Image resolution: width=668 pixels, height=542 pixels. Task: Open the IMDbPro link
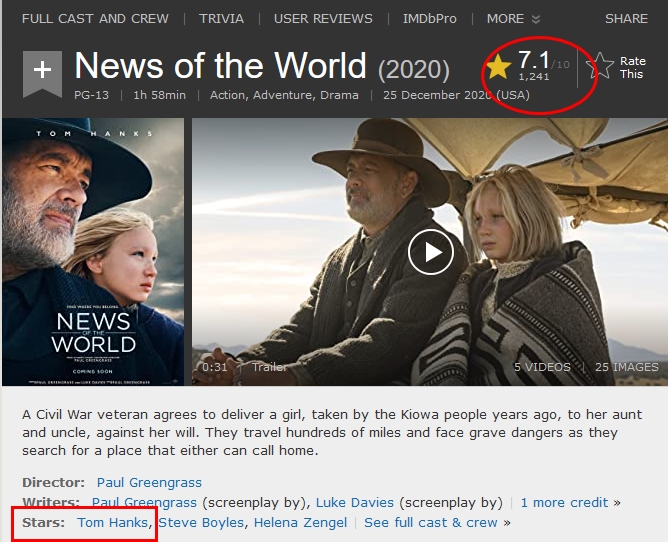(x=430, y=18)
